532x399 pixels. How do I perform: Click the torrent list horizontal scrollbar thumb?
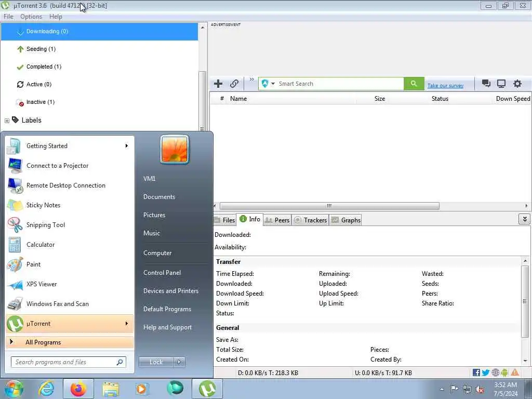point(329,206)
